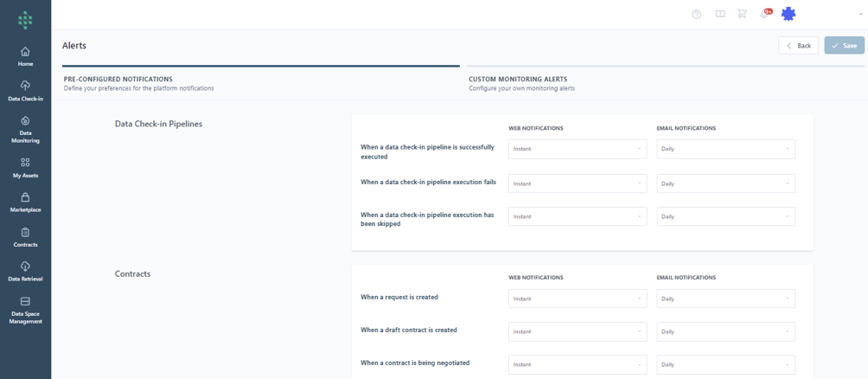The width and height of the screenshot is (868, 379).
Task: Click the user avatar in header
Action: pyautogui.click(x=788, y=14)
